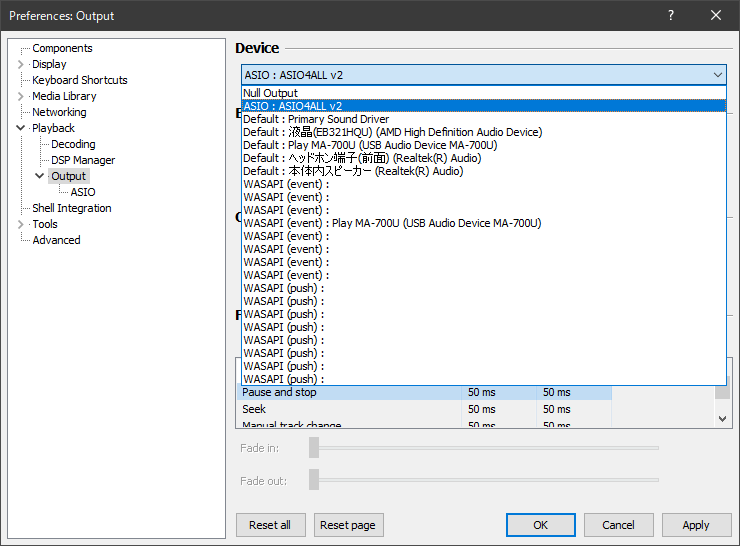
Task: Close the Device dropdown via its arrow
Action: pos(718,75)
